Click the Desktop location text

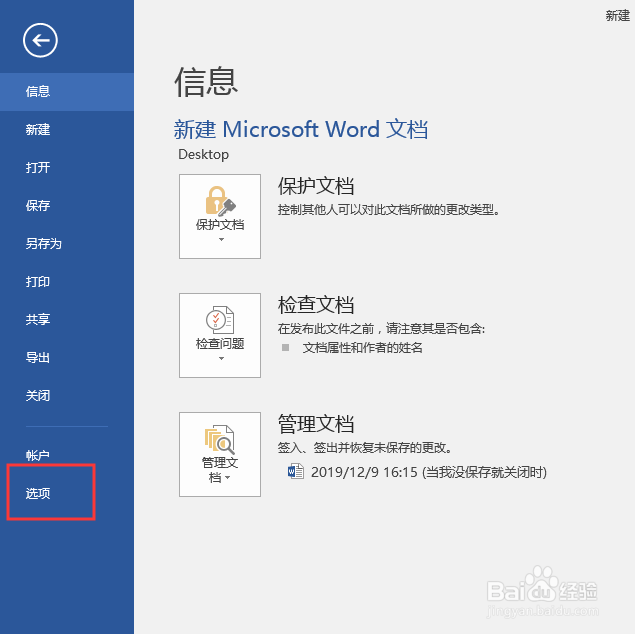[203, 155]
